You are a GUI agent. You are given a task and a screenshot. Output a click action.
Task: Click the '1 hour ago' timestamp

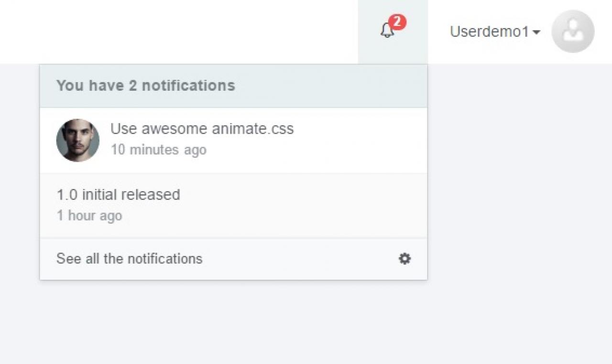(x=89, y=216)
